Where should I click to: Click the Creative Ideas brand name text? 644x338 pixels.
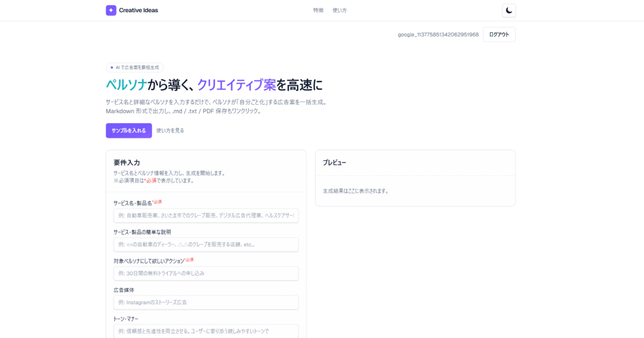coord(137,10)
